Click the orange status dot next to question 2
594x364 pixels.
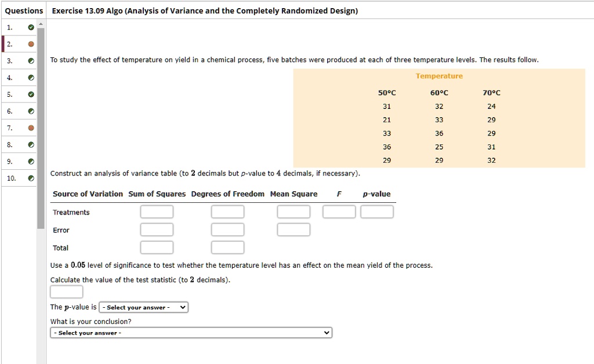pyautogui.click(x=31, y=43)
